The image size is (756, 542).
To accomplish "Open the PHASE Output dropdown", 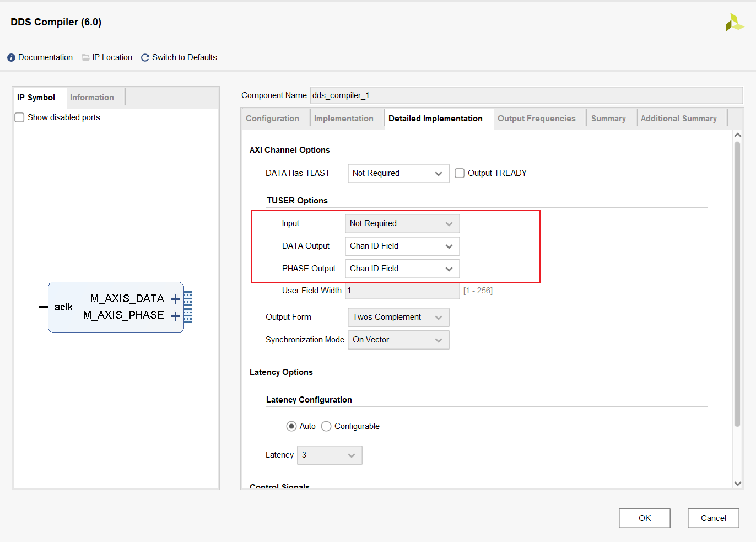I will click(402, 269).
